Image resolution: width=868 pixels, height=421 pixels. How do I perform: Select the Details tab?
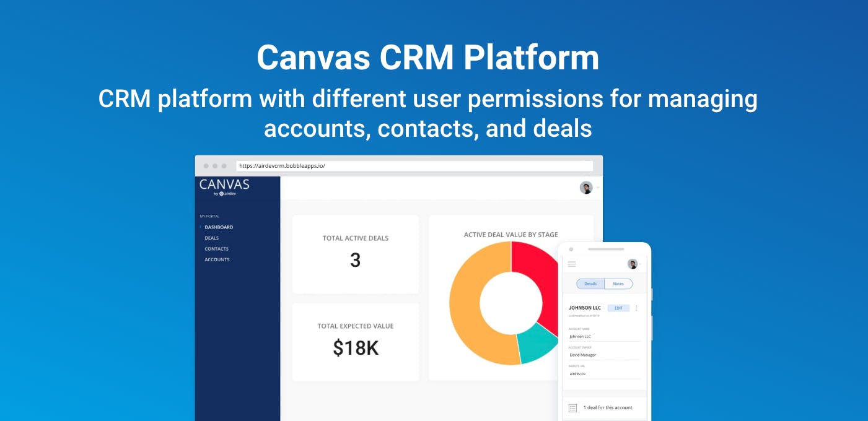589,284
